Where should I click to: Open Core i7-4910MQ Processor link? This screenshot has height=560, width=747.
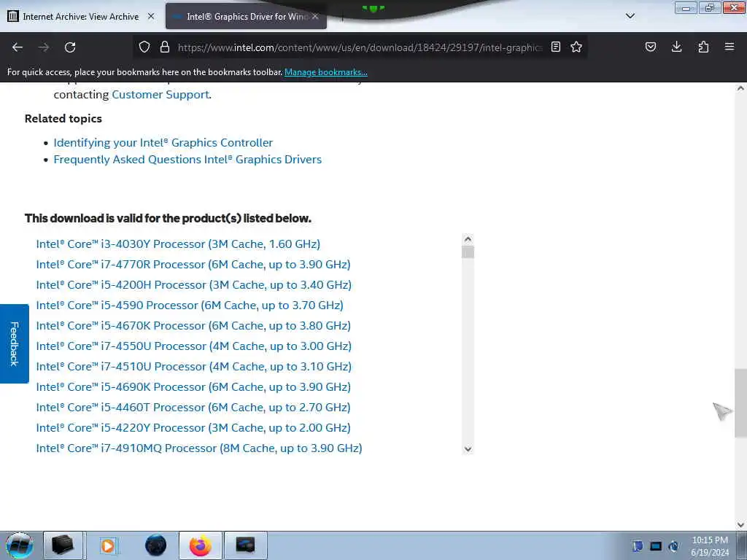tap(199, 449)
